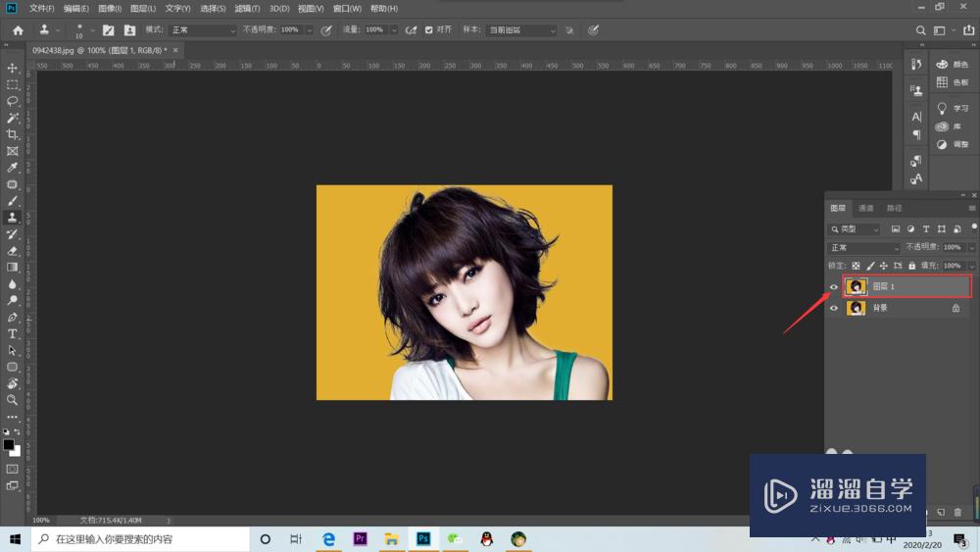Click the Windows search box on taskbar

137,539
